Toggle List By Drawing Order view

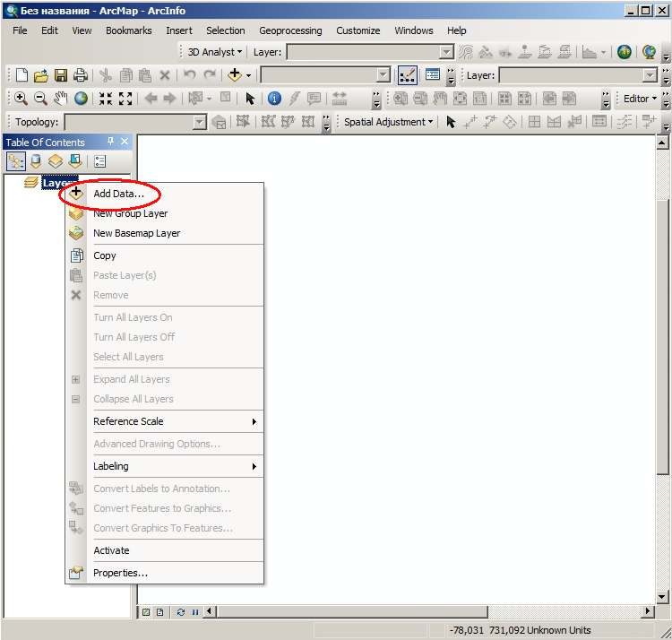coord(16,161)
